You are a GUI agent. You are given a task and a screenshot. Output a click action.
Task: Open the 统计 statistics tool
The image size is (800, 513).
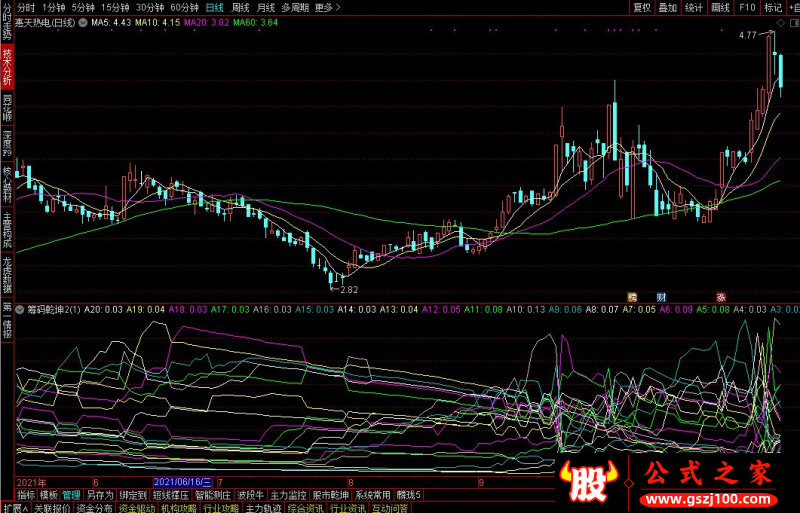pyautogui.click(x=694, y=7)
